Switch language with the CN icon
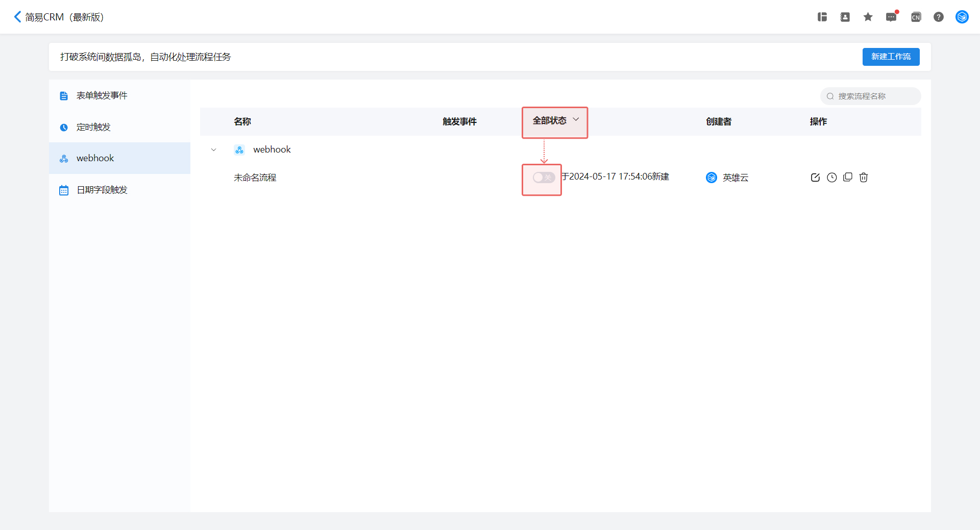 [916, 17]
